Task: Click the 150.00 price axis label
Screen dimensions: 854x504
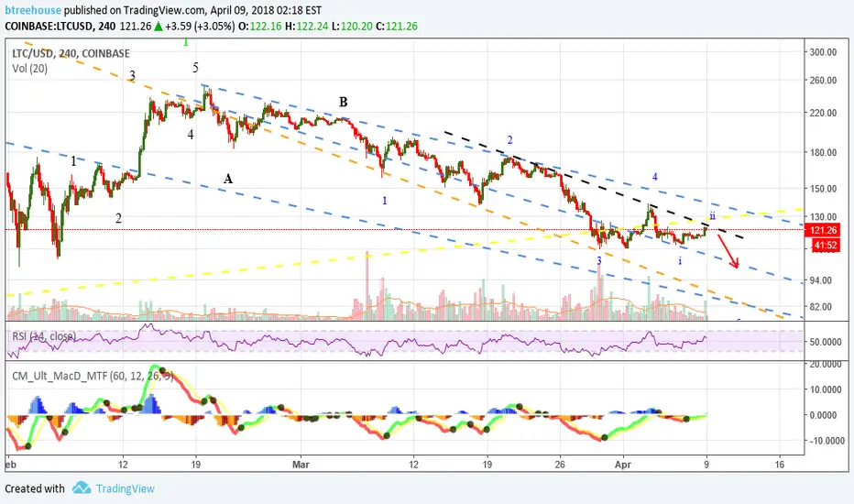Action: pyautogui.click(x=823, y=189)
